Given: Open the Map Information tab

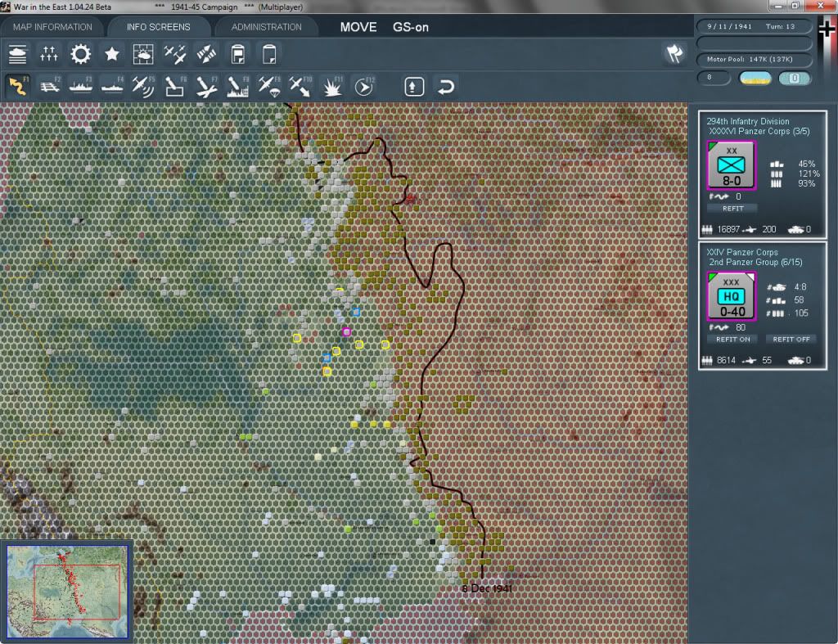Looking at the screenshot, I should pos(52,27).
